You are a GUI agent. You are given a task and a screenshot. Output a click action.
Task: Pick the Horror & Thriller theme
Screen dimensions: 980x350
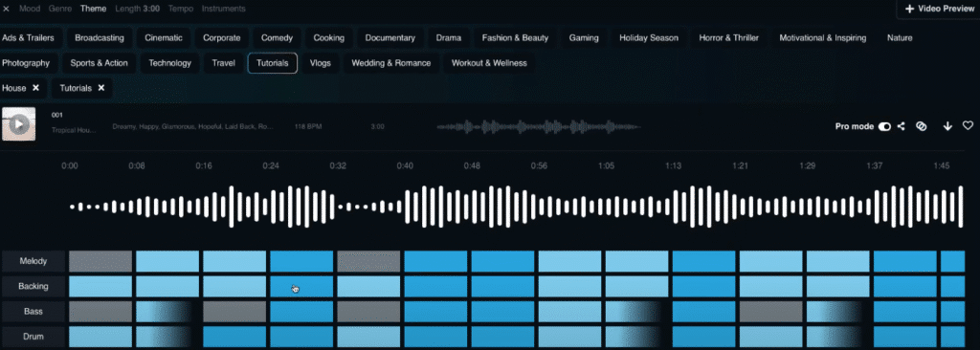(728, 37)
